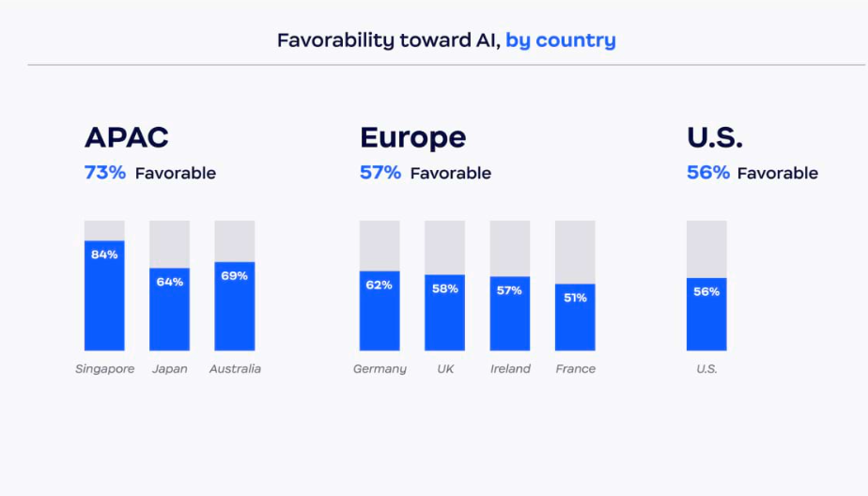Click the Singapore 84% bar
The width and height of the screenshot is (868, 496).
[104, 295]
